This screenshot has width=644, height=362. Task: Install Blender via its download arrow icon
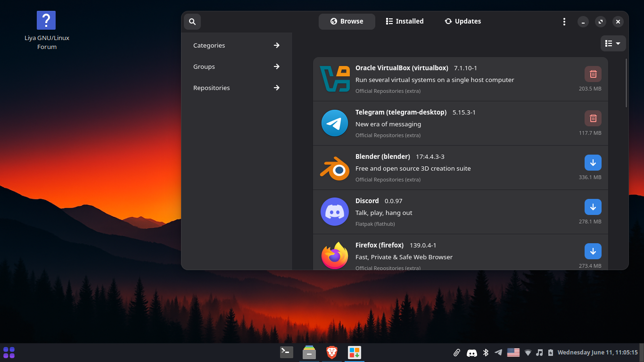click(x=593, y=162)
